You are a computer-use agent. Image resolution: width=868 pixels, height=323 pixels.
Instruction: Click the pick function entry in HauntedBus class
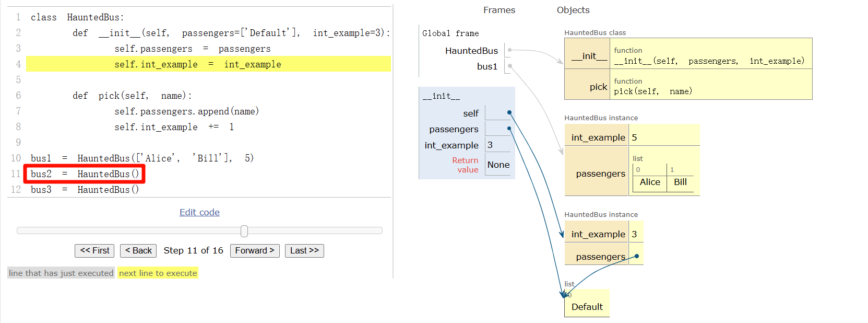click(599, 87)
